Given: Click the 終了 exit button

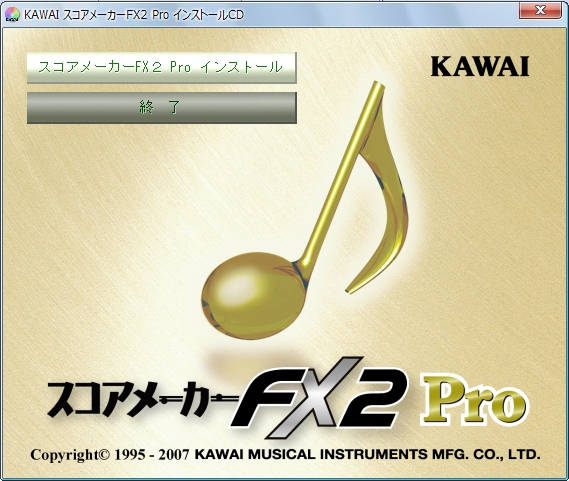Looking at the screenshot, I should tap(161, 108).
